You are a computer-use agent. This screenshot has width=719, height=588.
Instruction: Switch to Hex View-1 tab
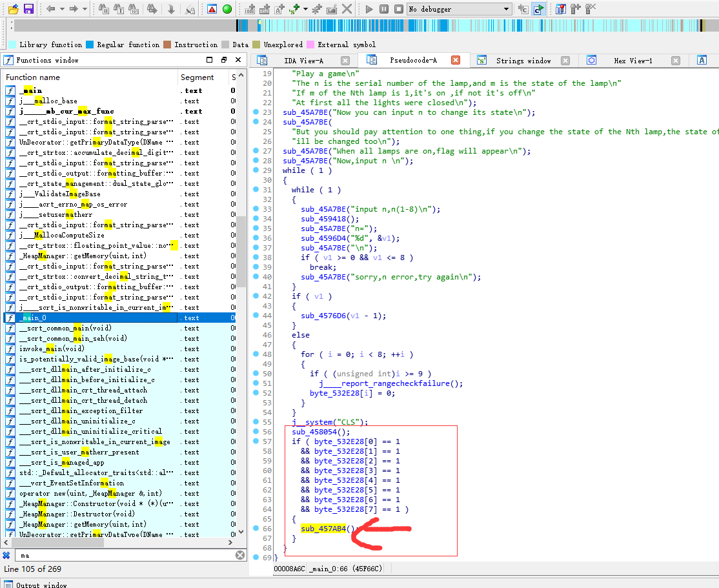[x=633, y=61]
